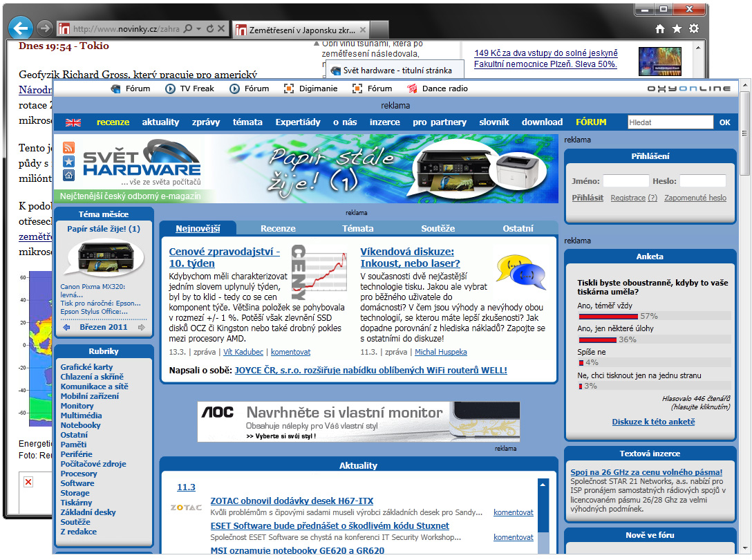This screenshot has height=560, width=752.
Task: Click the previous month arrow by Březen 2011
Action: pyautogui.click(x=67, y=328)
